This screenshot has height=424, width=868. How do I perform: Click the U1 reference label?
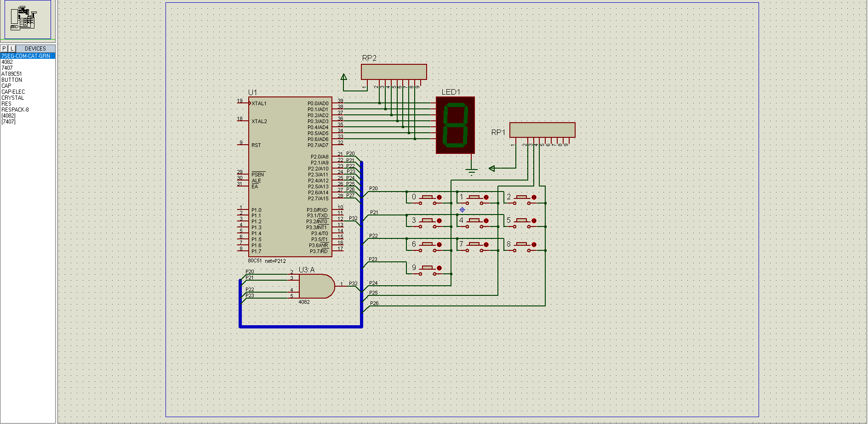point(252,92)
